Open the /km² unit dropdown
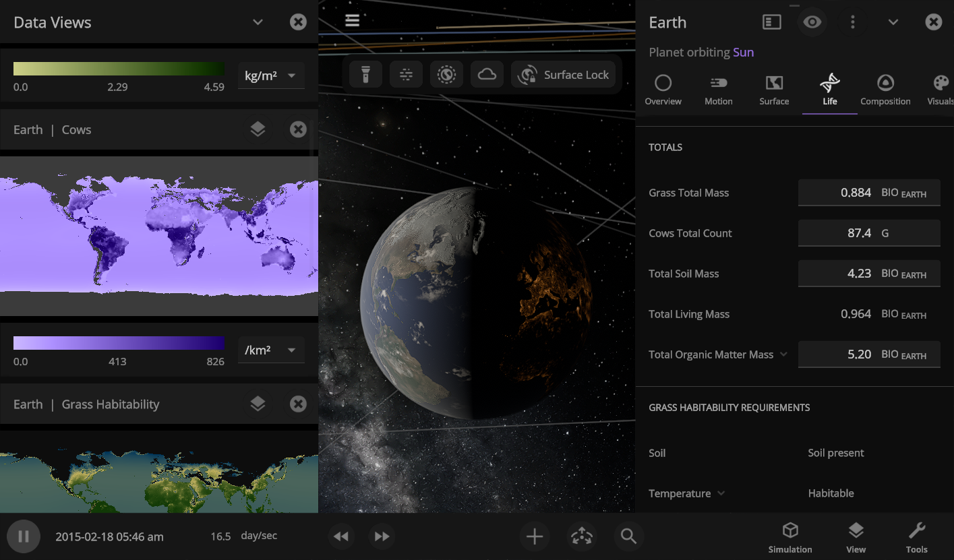Image resolution: width=954 pixels, height=560 pixels. pos(271,350)
